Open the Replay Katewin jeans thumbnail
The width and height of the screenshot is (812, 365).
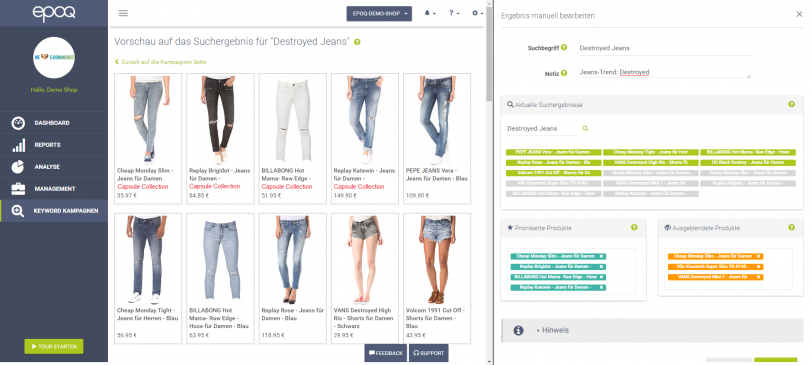click(x=365, y=120)
